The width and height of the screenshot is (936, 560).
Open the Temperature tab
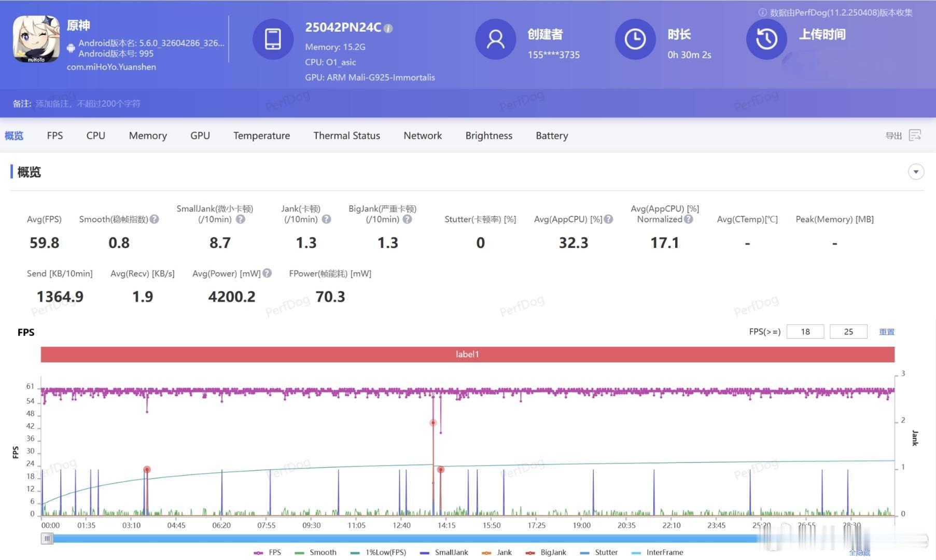coord(261,135)
